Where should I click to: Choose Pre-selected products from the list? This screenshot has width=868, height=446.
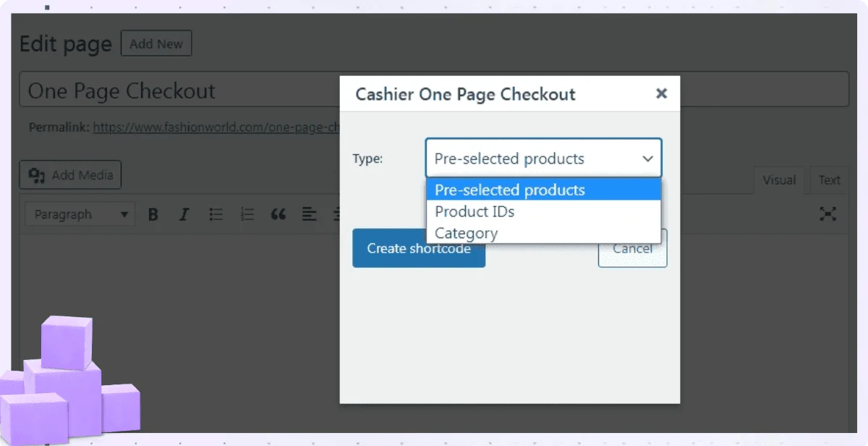pyautogui.click(x=543, y=190)
